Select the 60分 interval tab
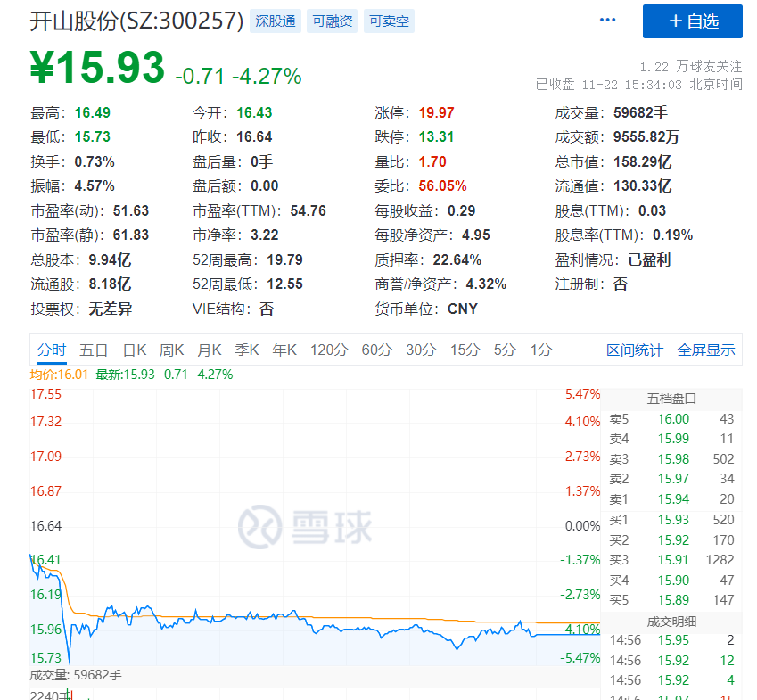 (x=376, y=350)
